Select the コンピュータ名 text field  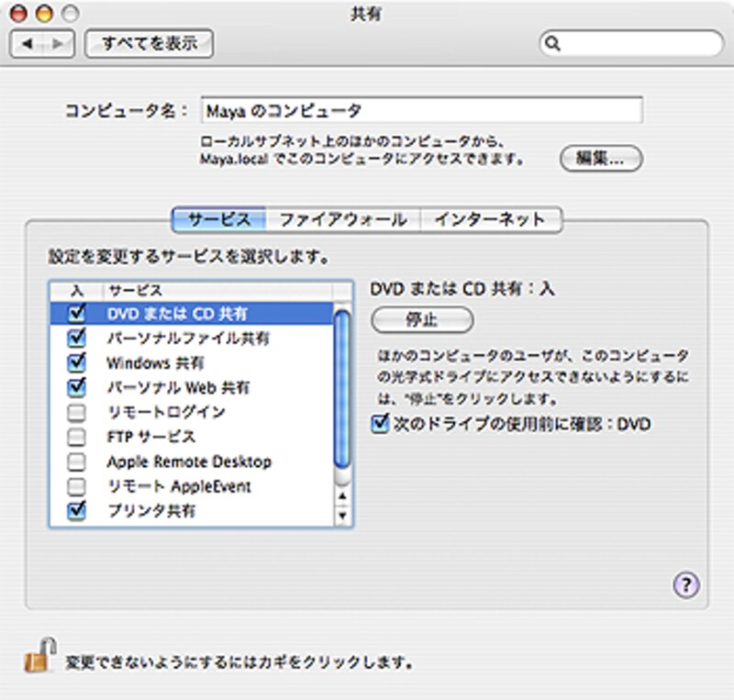point(422,110)
